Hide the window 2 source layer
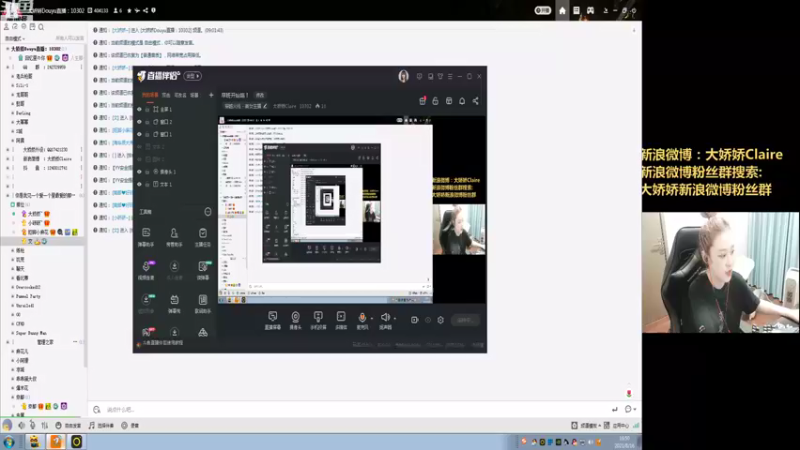The width and height of the screenshot is (800, 450). coord(139,122)
